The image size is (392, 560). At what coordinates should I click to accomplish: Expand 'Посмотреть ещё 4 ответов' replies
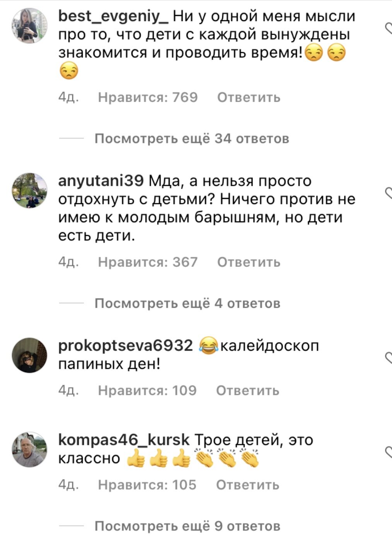click(x=187, y=303)
